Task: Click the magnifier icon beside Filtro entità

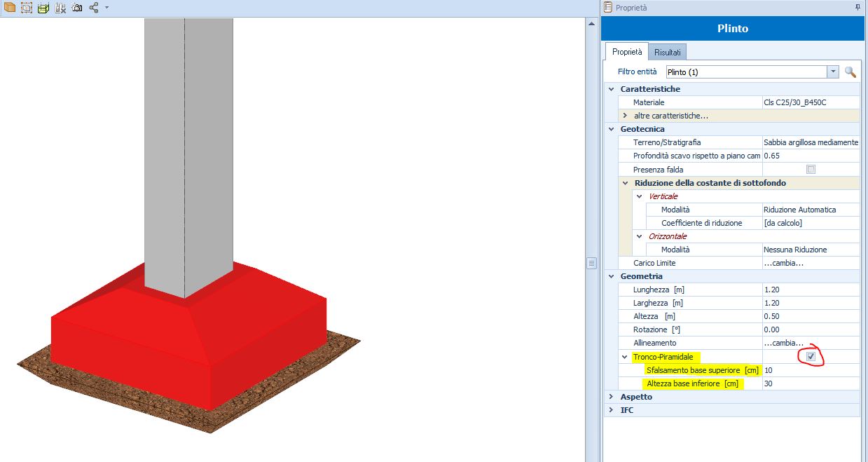Action: coord(850,72)
